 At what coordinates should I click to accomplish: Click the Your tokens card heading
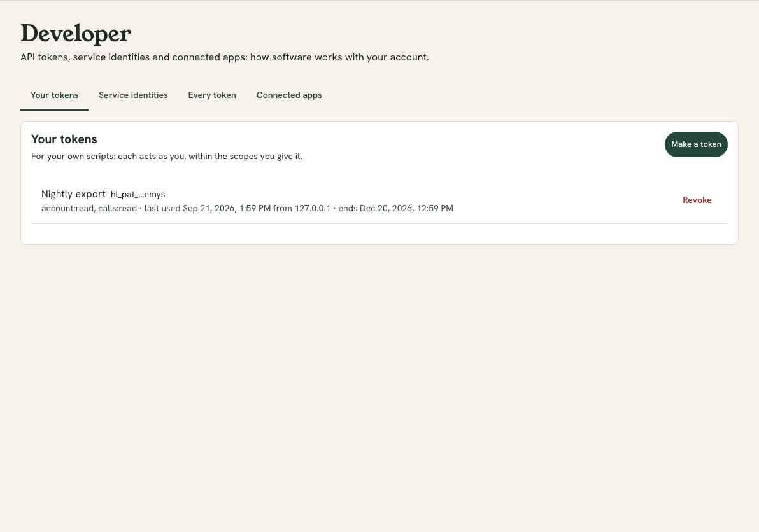pyautogui.click(x=64, y=139)
